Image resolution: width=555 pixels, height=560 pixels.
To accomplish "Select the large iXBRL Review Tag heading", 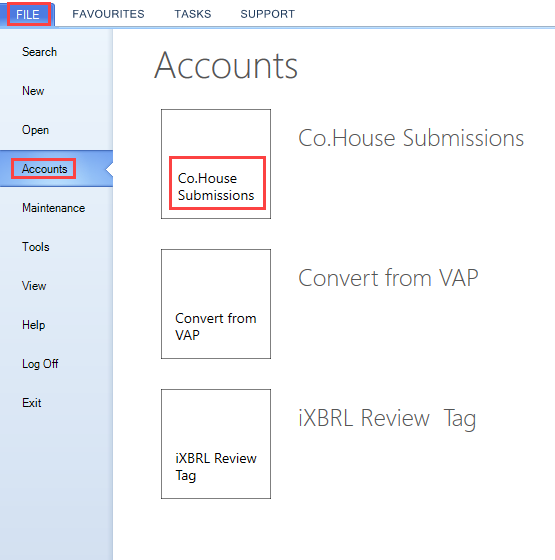I will [387, 418].
